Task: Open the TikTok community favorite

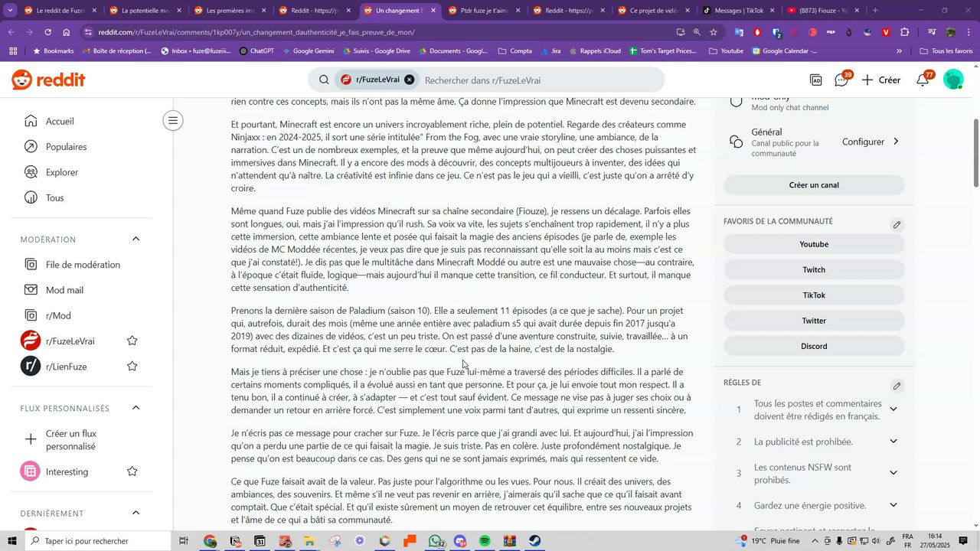Action: (x=814, y=295)
